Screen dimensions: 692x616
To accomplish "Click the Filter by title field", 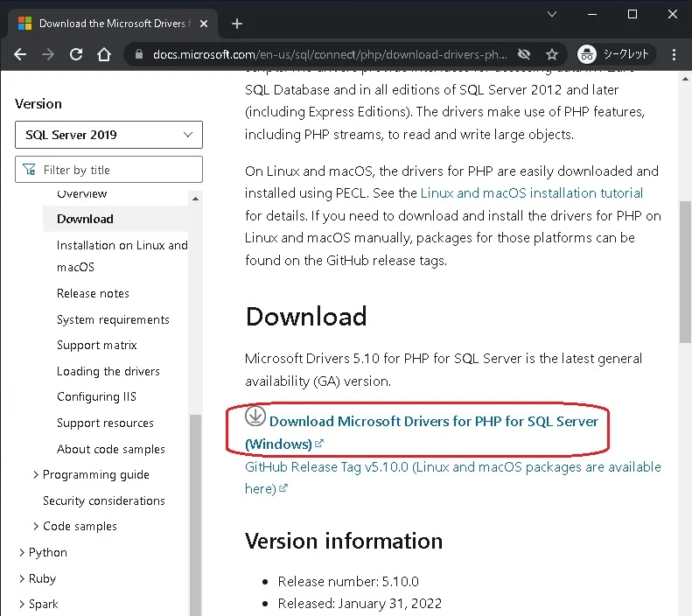I will click(108, 170).
